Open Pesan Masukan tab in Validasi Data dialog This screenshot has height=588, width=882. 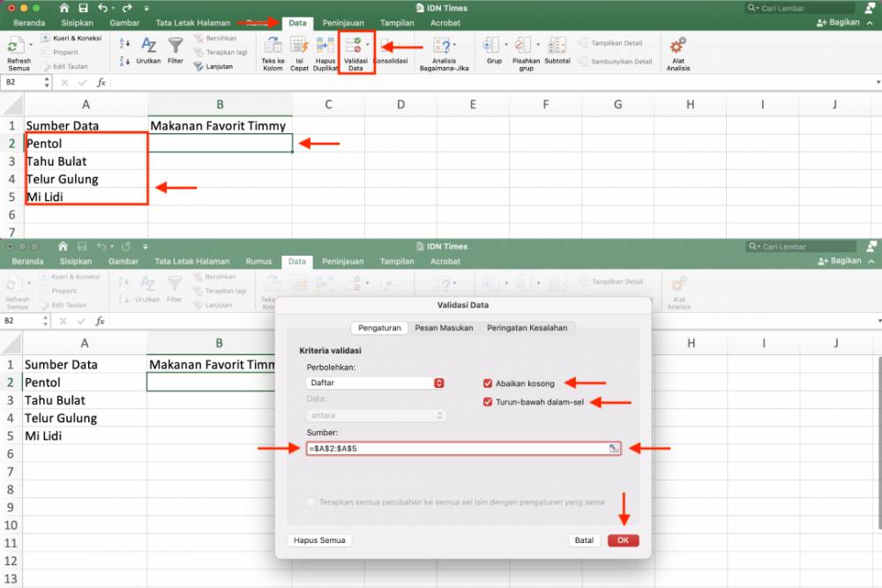click(x=444, y=328)
